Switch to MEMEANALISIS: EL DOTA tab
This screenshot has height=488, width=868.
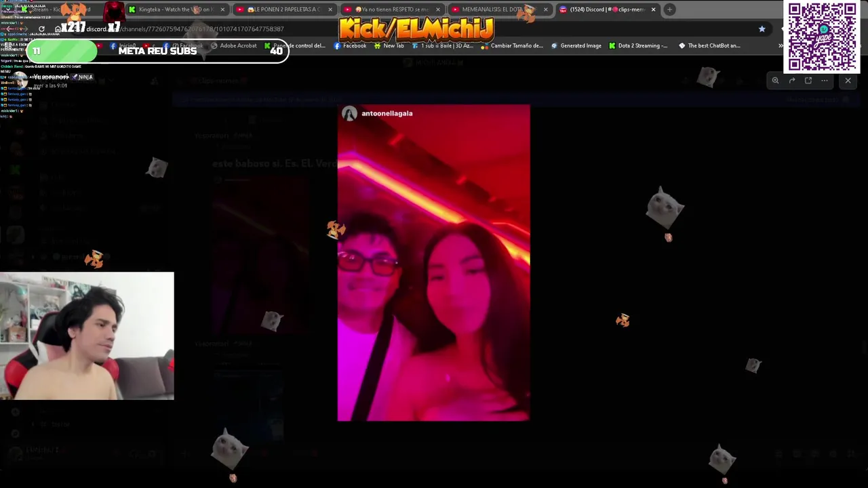point(500,9)
